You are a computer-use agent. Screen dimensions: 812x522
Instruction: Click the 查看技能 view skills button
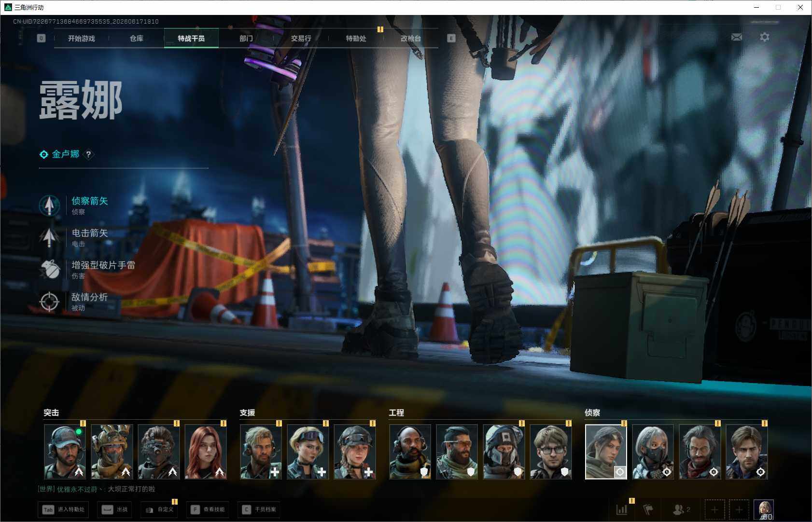coord(208,509)
